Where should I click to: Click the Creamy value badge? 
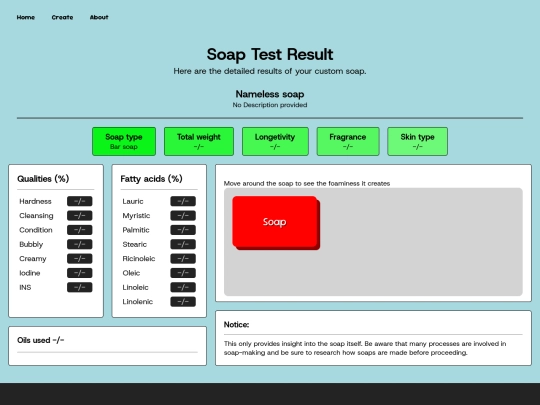pos(80,259)
